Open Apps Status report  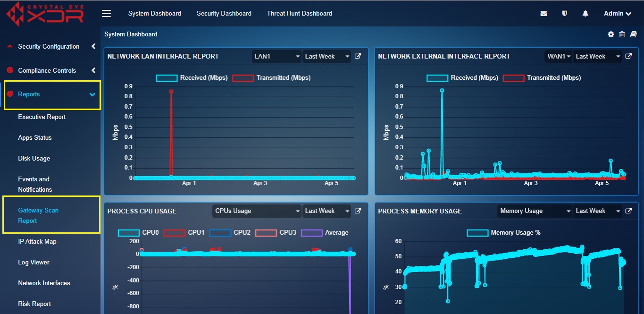click(x=35, y=138)
